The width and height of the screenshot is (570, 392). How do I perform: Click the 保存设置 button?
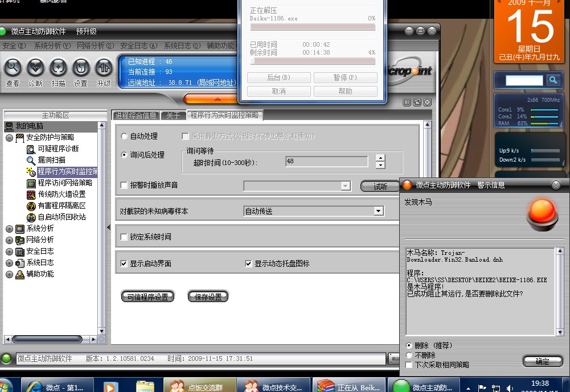click(208, 297)
